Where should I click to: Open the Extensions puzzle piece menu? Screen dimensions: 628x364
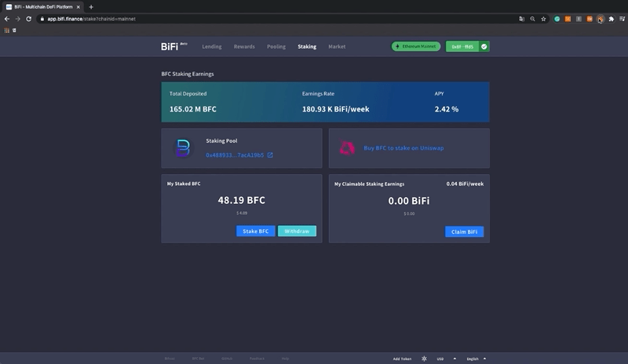(x=612, y=19)
